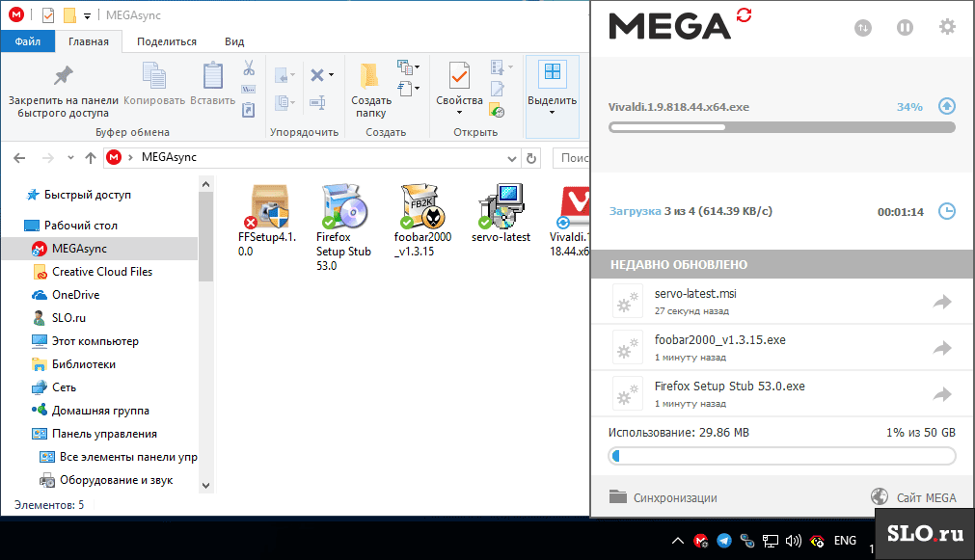975x560 pixels.
Task: Select Creative Cloud Files in sidebar
Action: click(x=93, y=272)
